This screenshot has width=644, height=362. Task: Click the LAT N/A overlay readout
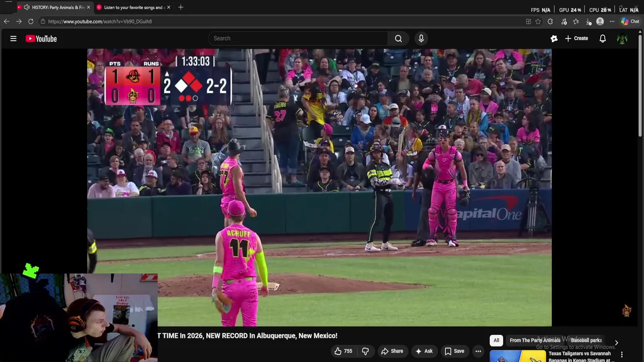[x=629, y=10]
